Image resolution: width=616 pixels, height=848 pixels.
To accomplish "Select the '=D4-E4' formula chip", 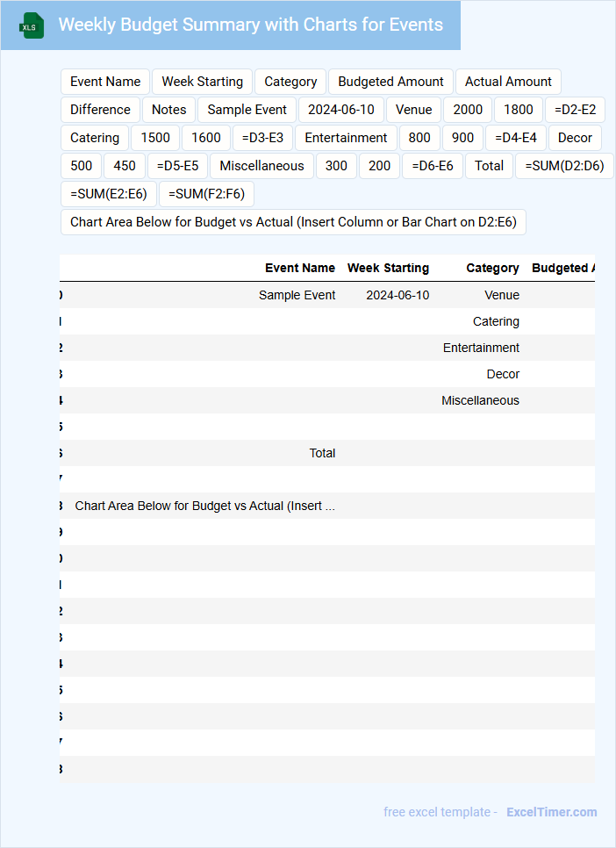I will pos(516,138).
